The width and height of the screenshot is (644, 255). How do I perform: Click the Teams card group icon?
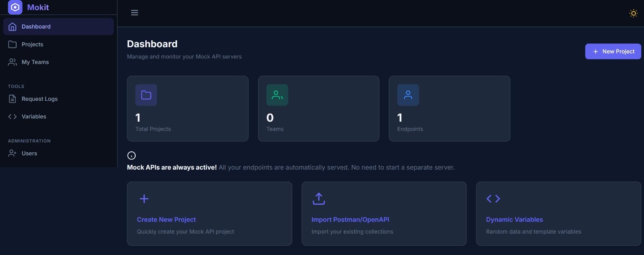(x=277, y=95)
